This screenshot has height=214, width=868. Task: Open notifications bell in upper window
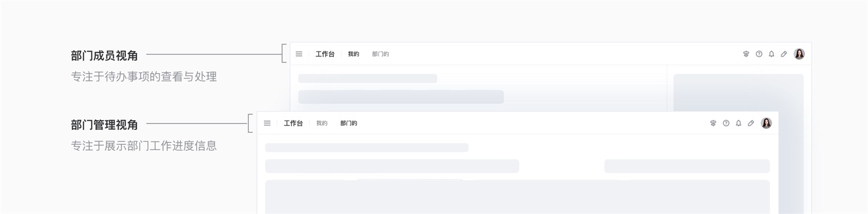coord(771,54)
